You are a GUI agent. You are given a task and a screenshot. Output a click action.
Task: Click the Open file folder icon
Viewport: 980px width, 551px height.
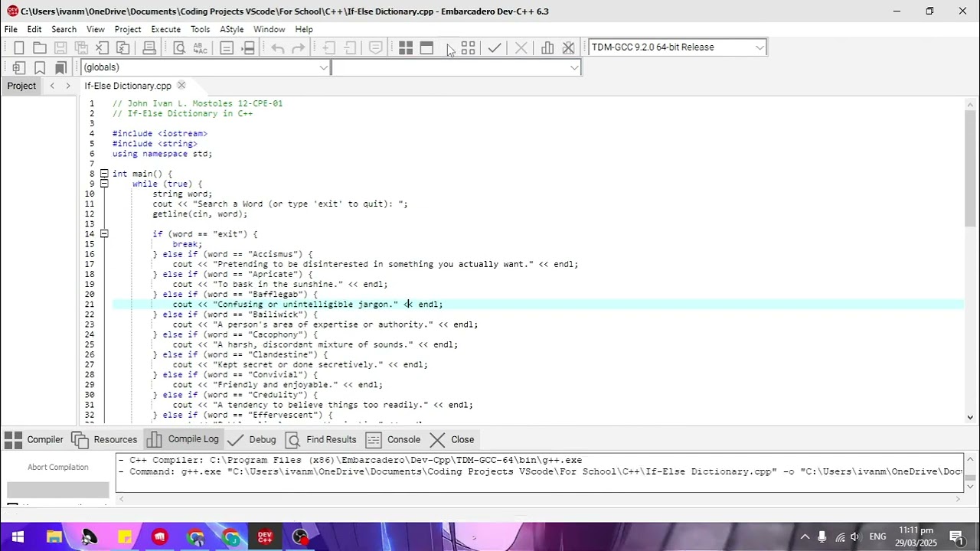(x=40, y=47)
